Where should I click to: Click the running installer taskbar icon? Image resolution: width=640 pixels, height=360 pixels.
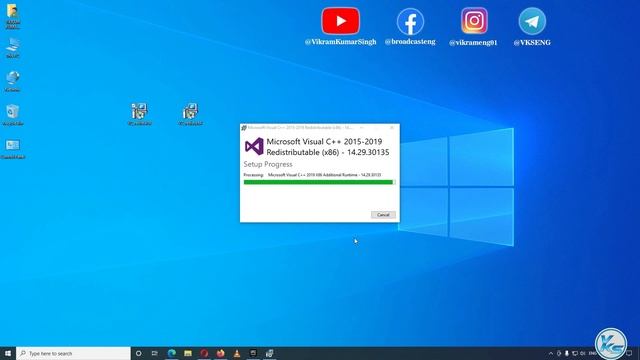click(269, 353)
